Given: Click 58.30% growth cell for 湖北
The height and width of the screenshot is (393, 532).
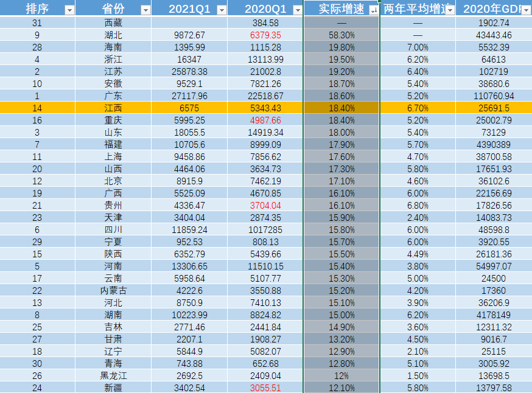Looking at the screenshot, I should click(x=341, y=35).
